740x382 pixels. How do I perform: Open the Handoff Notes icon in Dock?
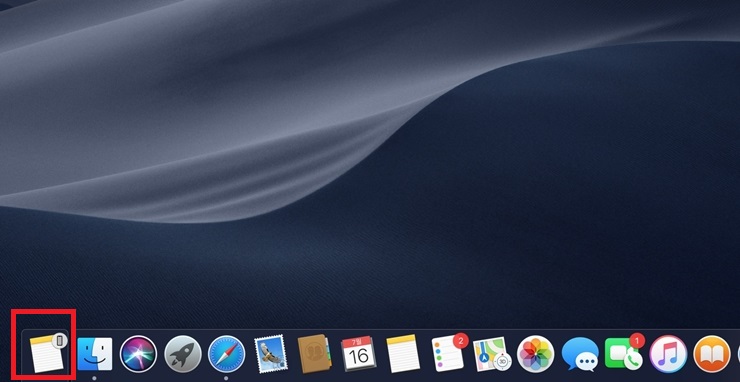click(x=47, y=354)
